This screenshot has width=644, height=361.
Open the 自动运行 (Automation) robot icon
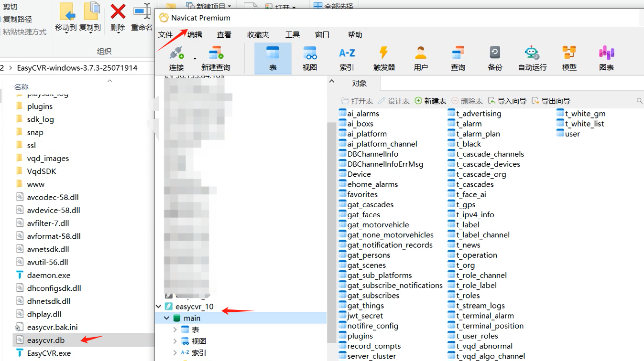click(532, 53)
